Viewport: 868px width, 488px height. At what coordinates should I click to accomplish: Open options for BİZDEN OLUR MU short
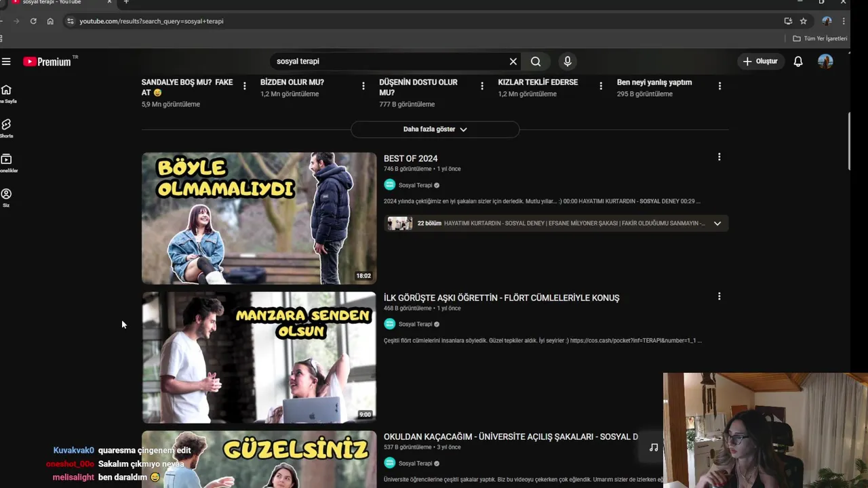tap(363, 86)
